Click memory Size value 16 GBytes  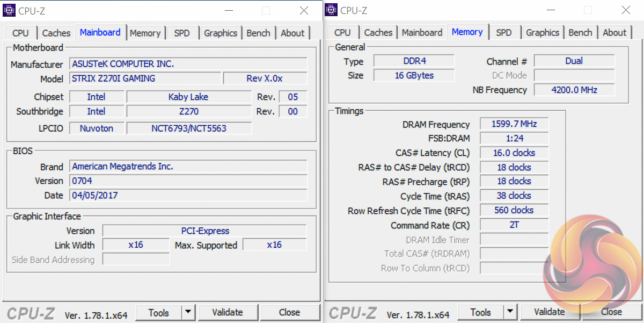[414, 76]
